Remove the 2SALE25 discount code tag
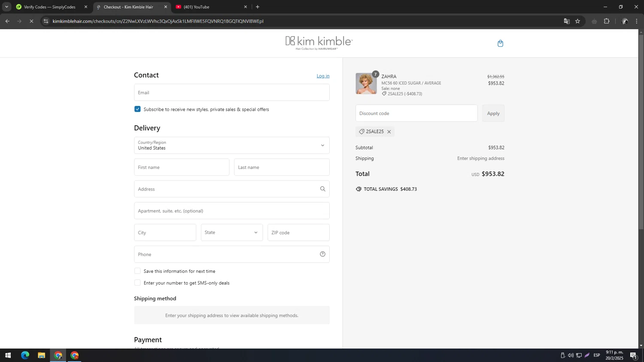Viewport: 644px width, 362px height. coord(389,132)
